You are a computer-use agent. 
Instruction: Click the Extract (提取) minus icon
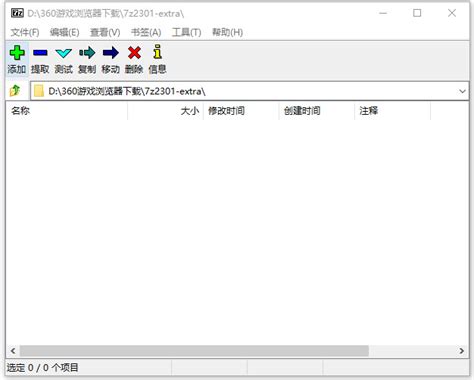click(40, 53)
